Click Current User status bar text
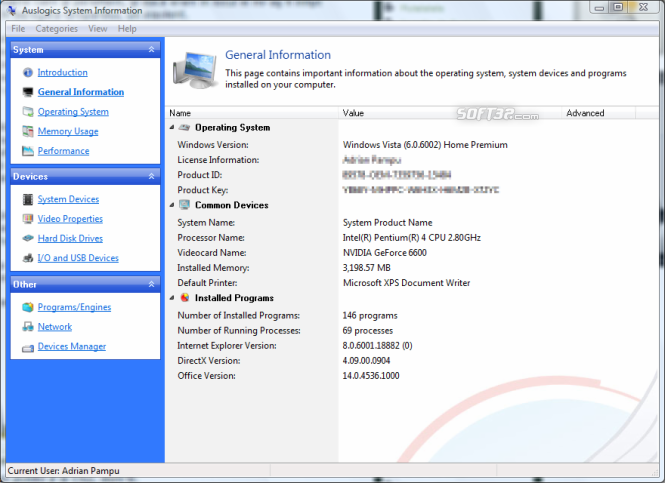 (64, 471)
